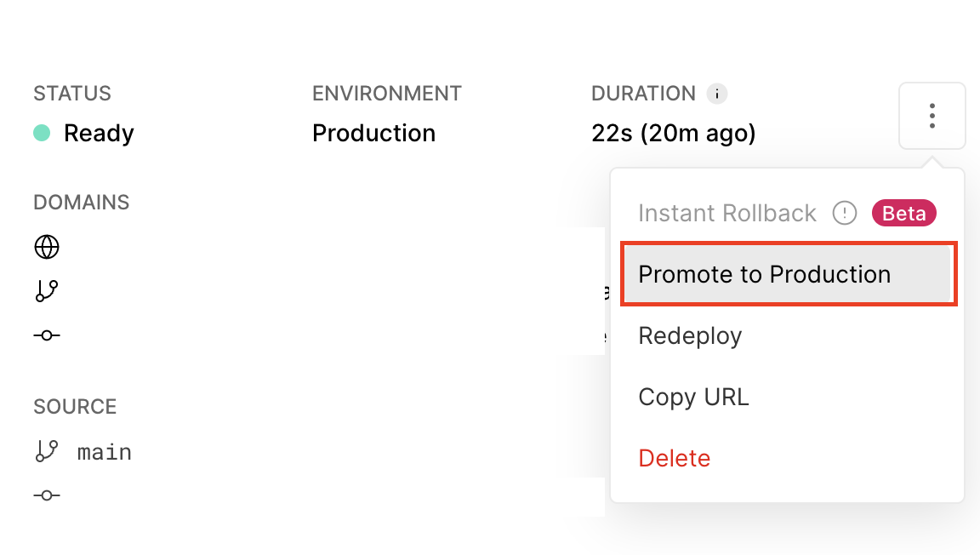This screenshot has width=980, height=555.
Task: Click the Production environment value
Action: click(373, 134)
